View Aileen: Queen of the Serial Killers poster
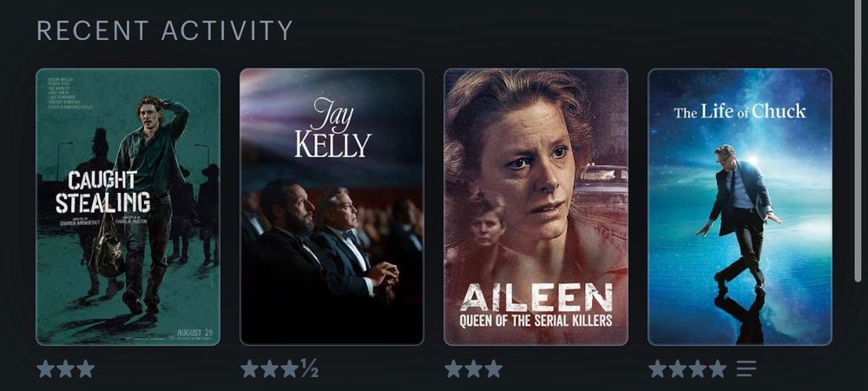The image size is (868, 391). point(536,207)
